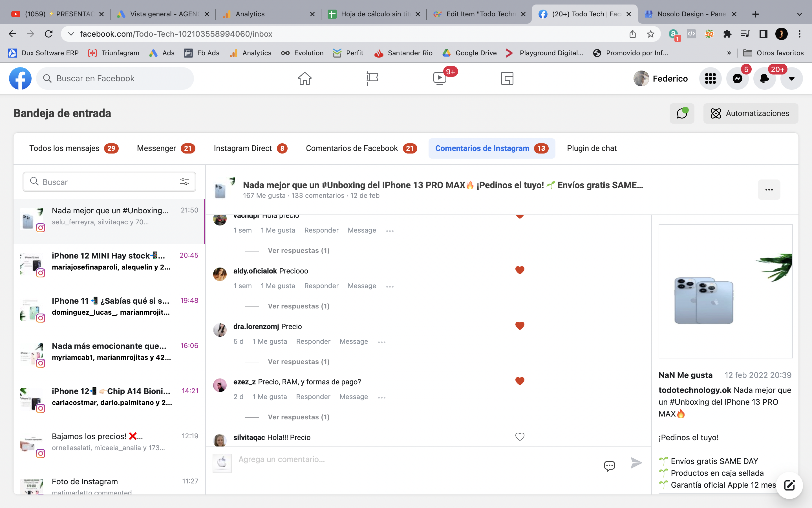Viewport: 812px width, 508px height.
Task: Open the Watch video icon
Action: [x=440, y=78]
